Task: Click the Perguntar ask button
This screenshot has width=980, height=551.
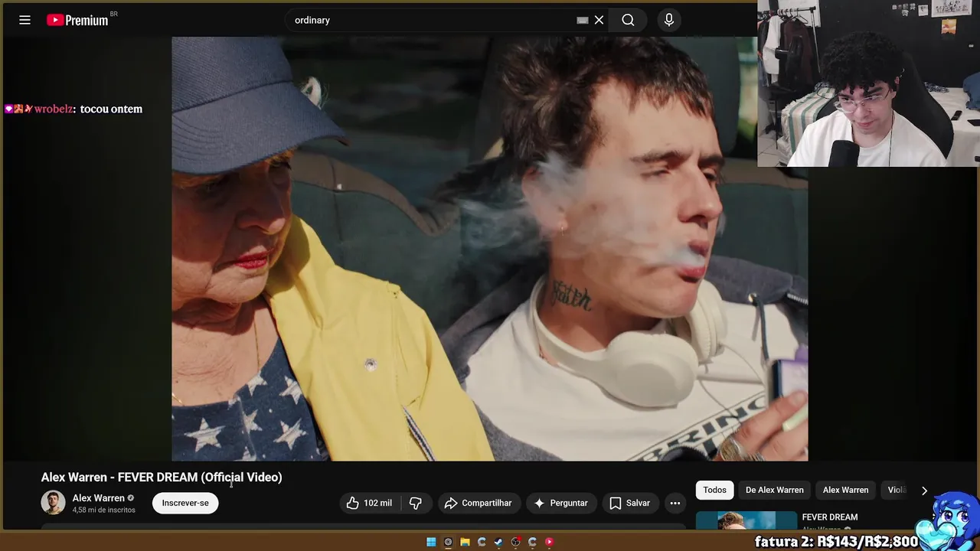Action: tap(560, 503)
